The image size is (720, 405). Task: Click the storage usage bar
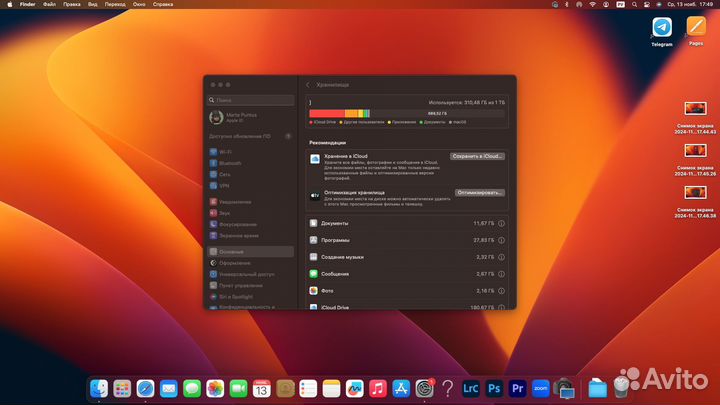407,113
